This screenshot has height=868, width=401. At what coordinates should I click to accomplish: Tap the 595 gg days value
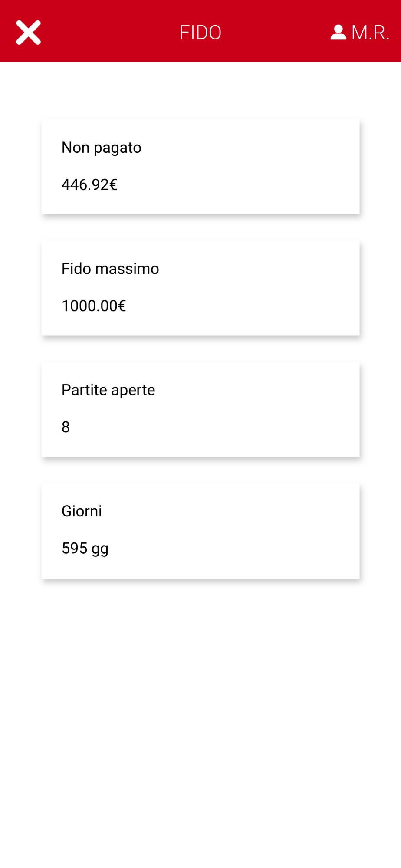(x=85, y=549)
